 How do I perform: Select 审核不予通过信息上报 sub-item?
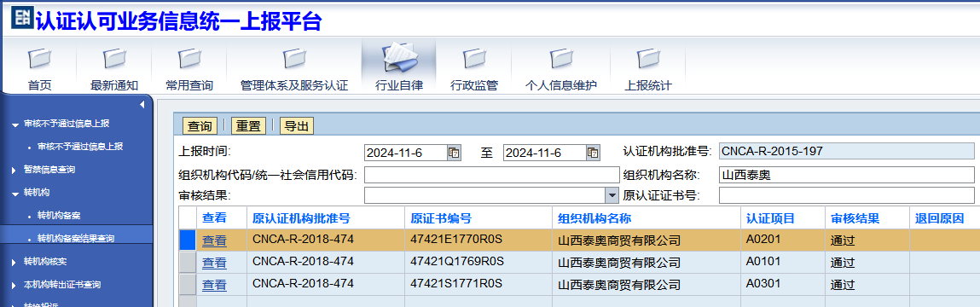tap(80, 147)
